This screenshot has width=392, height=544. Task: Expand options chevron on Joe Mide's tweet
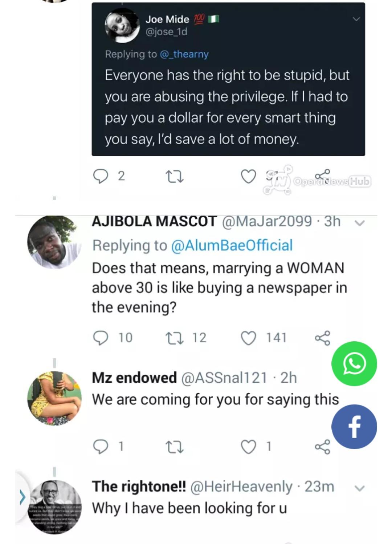pos(356,19)
